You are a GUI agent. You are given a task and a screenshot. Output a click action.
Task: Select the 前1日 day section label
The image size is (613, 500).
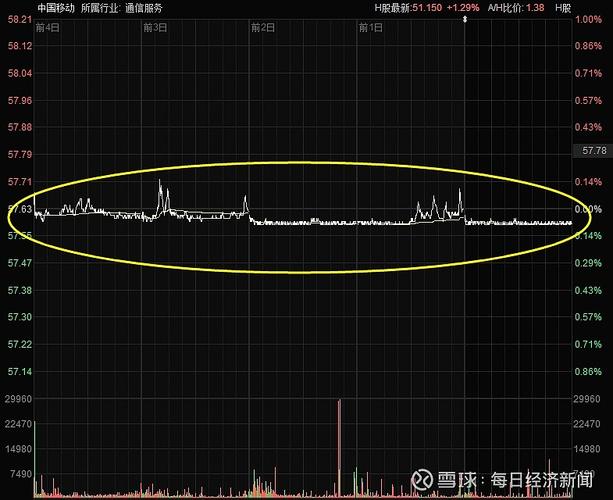pos(370,27)
